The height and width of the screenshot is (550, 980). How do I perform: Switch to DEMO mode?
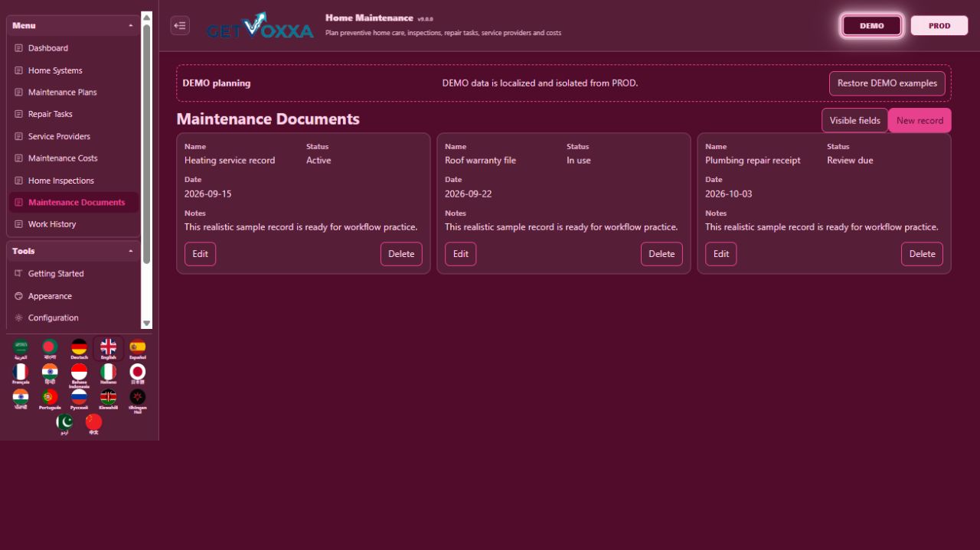871,25
